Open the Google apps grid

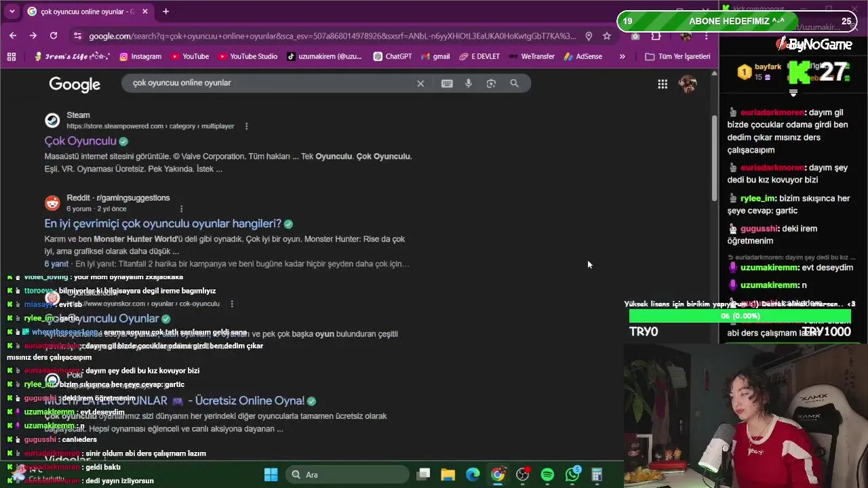point(663,84)
